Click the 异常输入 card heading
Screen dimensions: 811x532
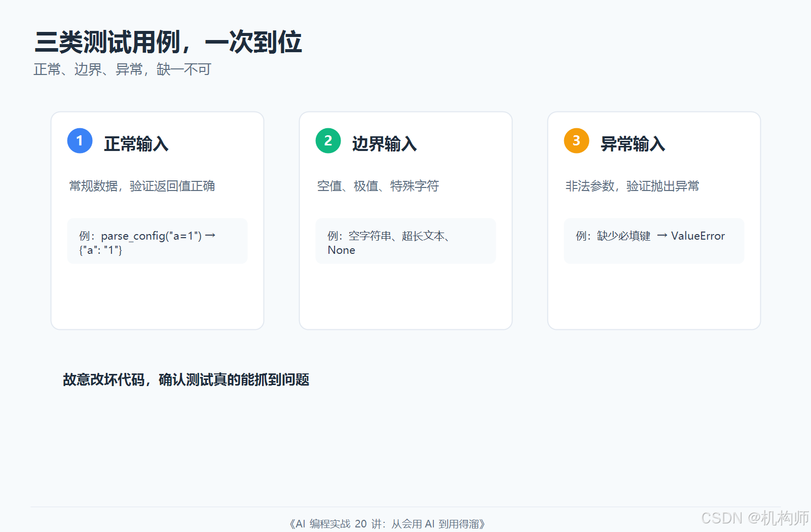(633, 144)
